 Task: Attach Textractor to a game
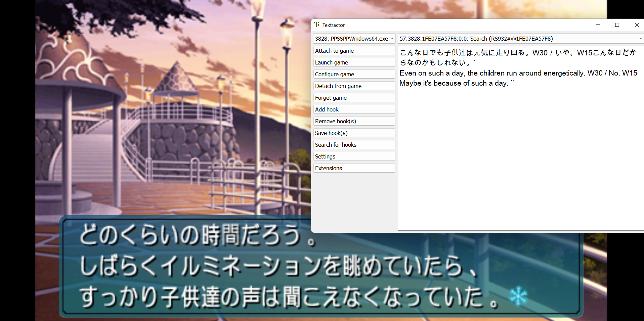point(354,50)
